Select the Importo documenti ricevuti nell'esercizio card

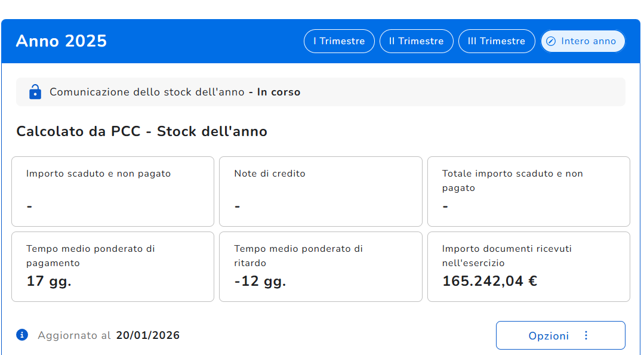[x=529, y=267]
